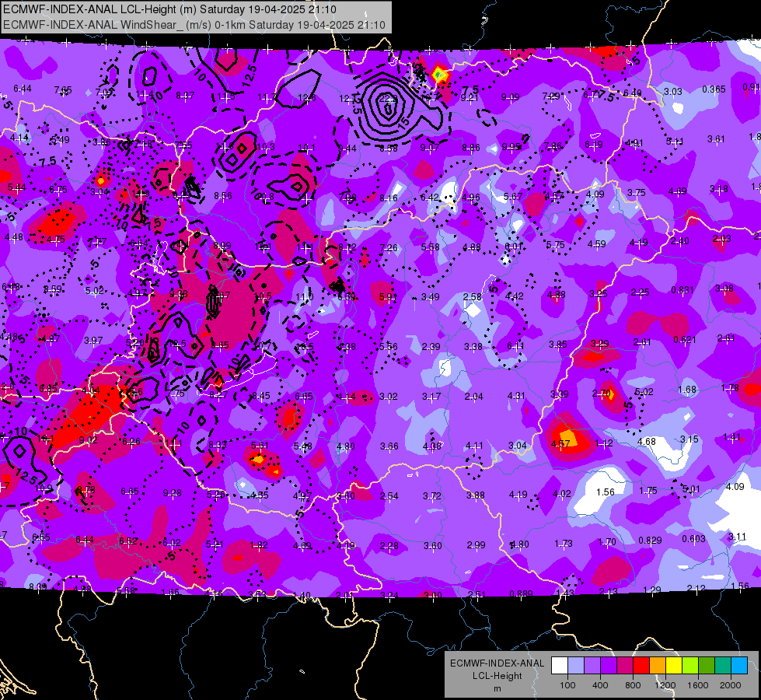Pick the magenta legend swatch
Viewport: 761px width, 700px height.
625,666
